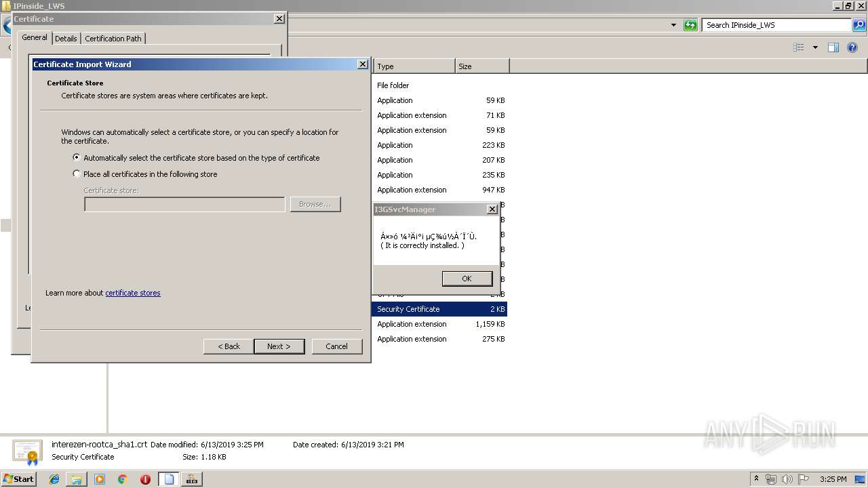Select the 275 KB Application extension row
The image size is (868, 488).
tap(441, 339)
